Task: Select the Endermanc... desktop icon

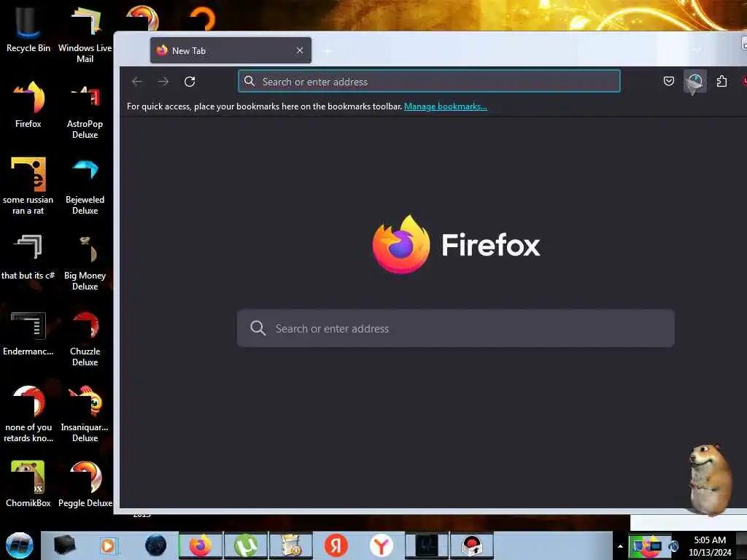Action: [x=28, y=333]
